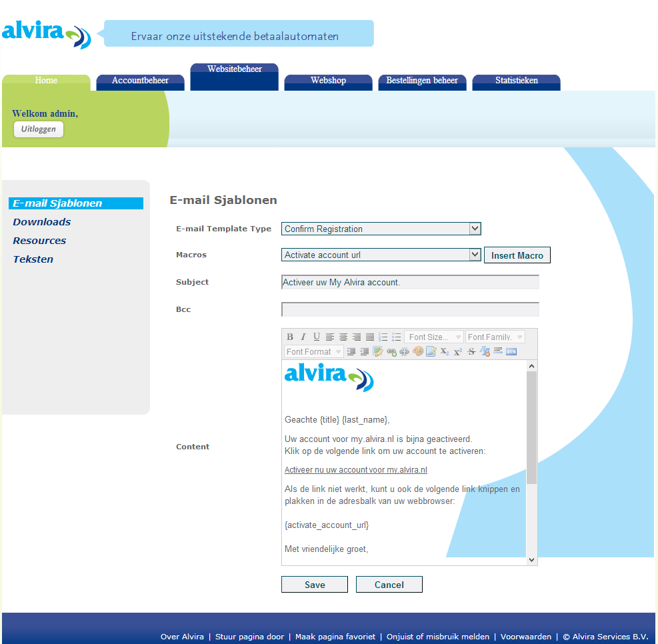Click 'Geachte {title} {last_name},' line
The width and height of the screenshot is (658, 644).
[x=337, y=419]
